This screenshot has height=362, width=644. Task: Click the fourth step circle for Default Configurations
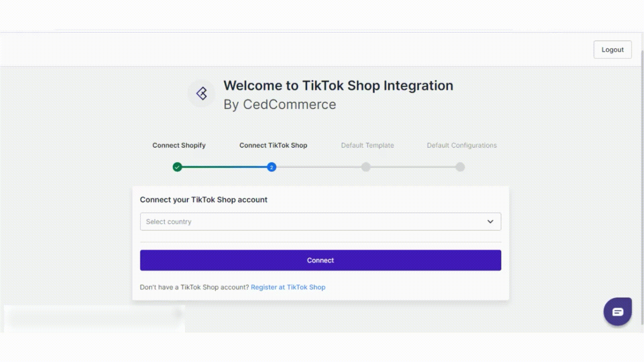click(460, 167)
